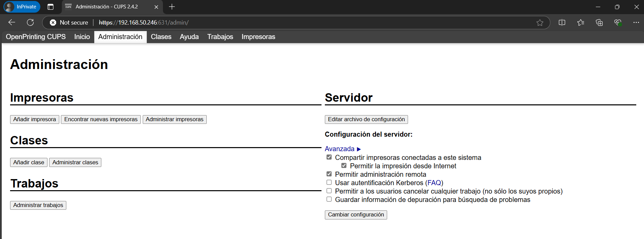
Task: Open the Favorites list icon
Action: [x=580, y=23]
